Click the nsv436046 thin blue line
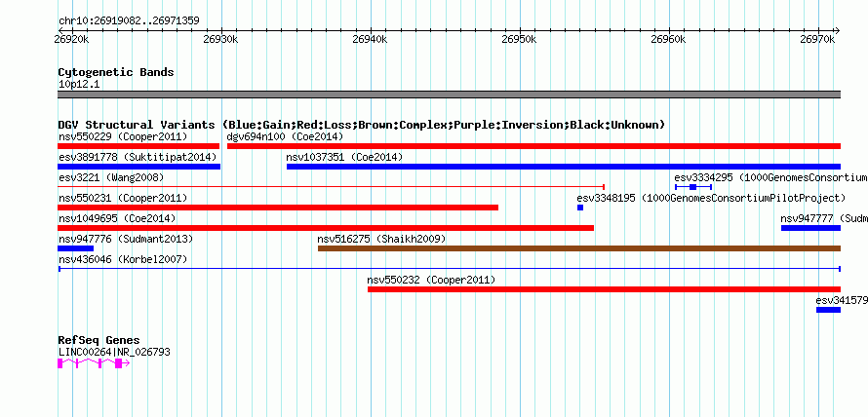This screenshot has width=868, height=417. (x=450, y=269)
